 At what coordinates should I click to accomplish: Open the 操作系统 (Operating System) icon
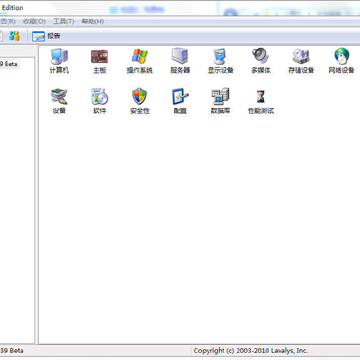pos(140,56)
